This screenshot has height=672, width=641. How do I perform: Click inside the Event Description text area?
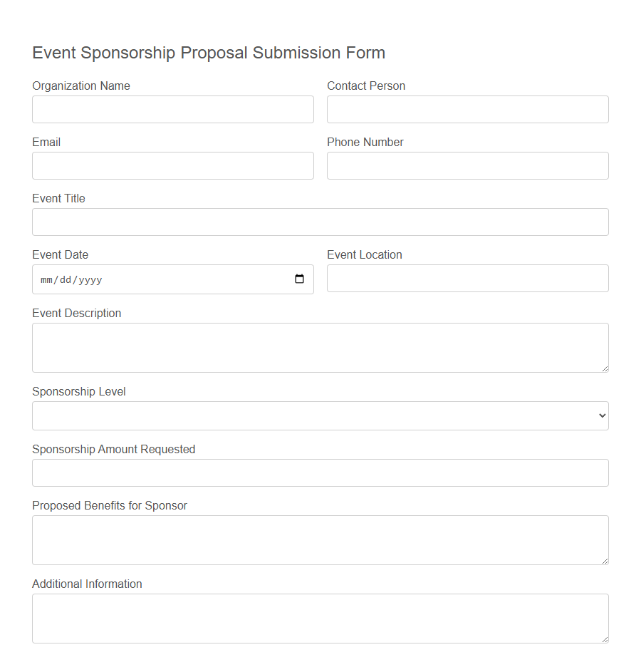(320, 347)
